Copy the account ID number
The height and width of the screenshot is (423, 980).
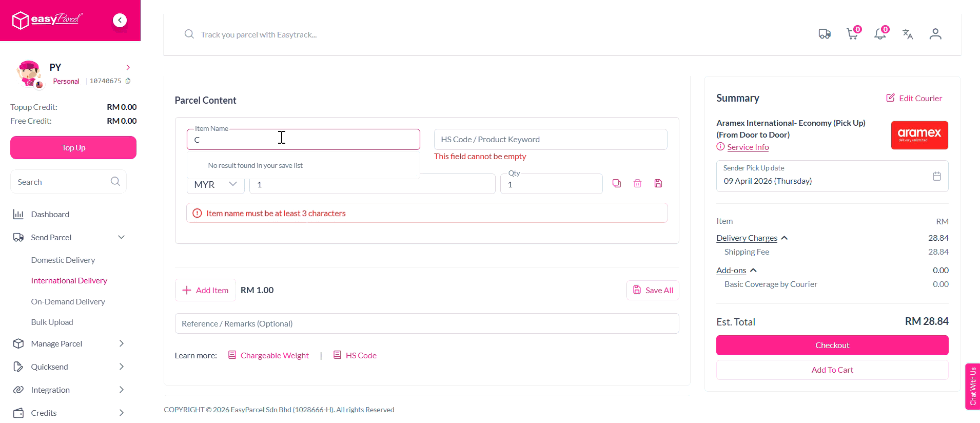point(128,81)
